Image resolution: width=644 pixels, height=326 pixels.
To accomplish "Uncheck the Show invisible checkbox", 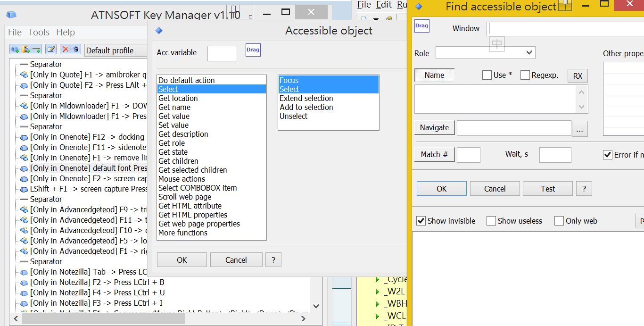I will (421, 221).
